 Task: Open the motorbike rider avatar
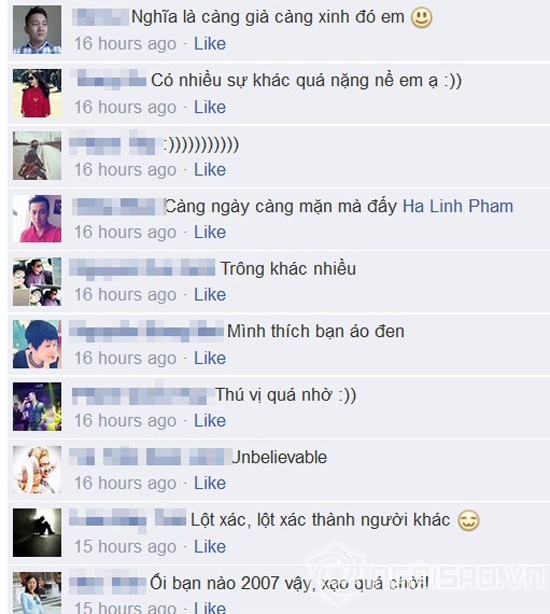click(37, 155)
